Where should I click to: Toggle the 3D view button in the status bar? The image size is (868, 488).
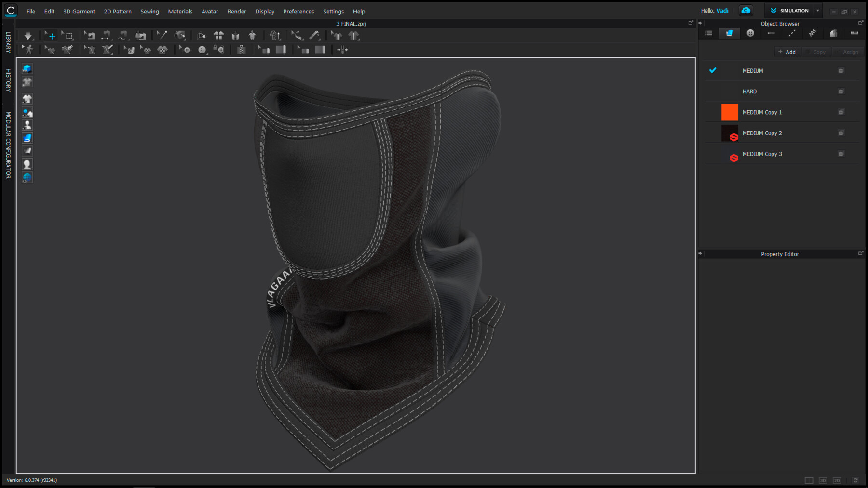pos(823,480)
